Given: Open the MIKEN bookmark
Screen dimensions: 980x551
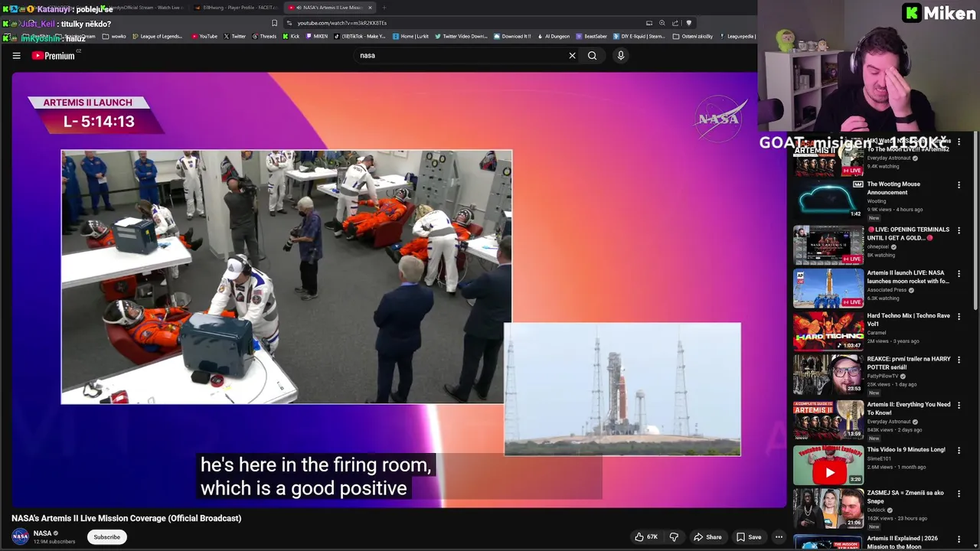Looking at the screenshot, I should (x=317, y=36).
